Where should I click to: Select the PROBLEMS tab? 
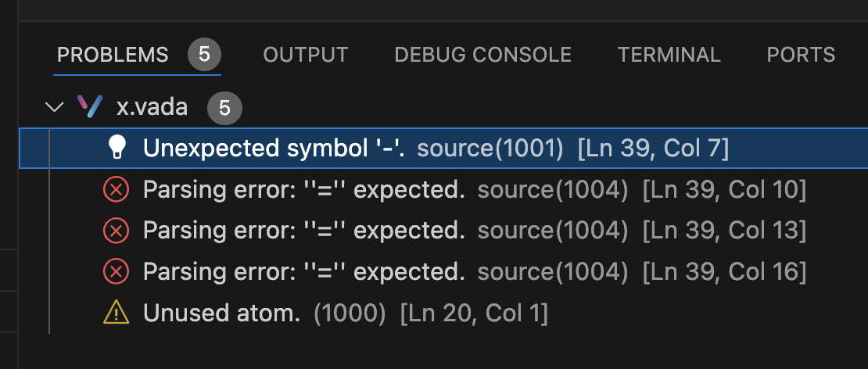click(113, 55)
